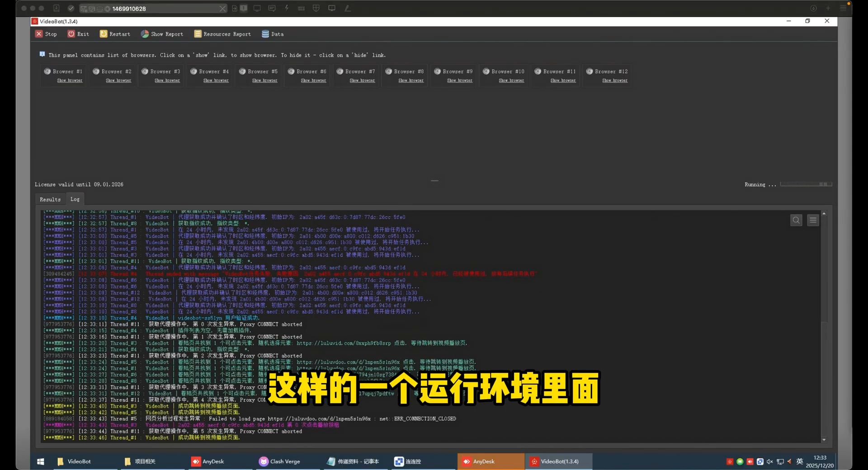This screenshot has height=470, width=868.
Task: Click License valid until 09.01.2026 text
Action: [79, 184]
